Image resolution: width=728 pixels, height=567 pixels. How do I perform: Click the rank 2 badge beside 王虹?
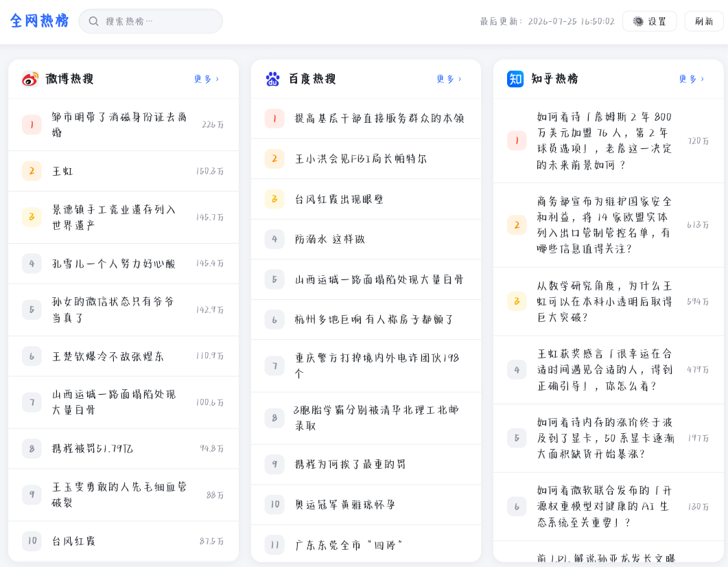click(x=32, y=171)
